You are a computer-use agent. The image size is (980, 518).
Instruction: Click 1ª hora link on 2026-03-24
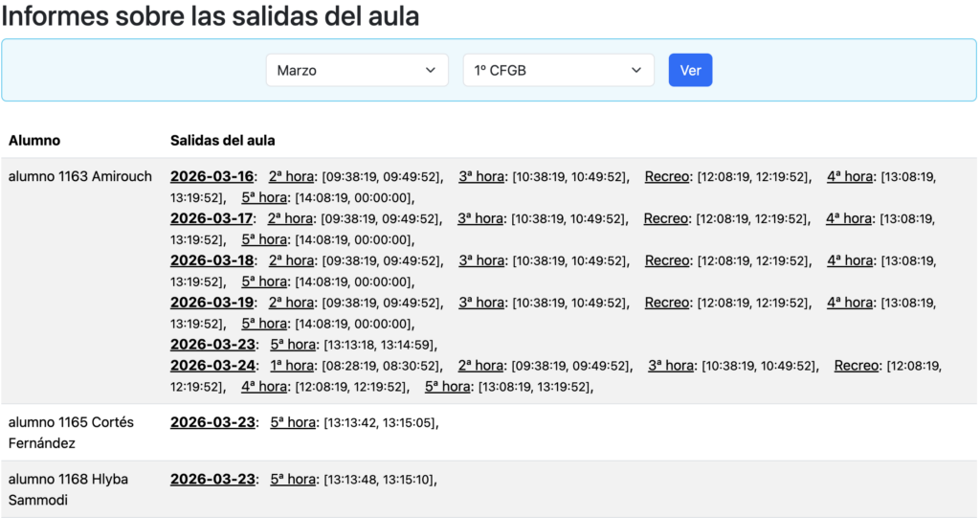291,366
